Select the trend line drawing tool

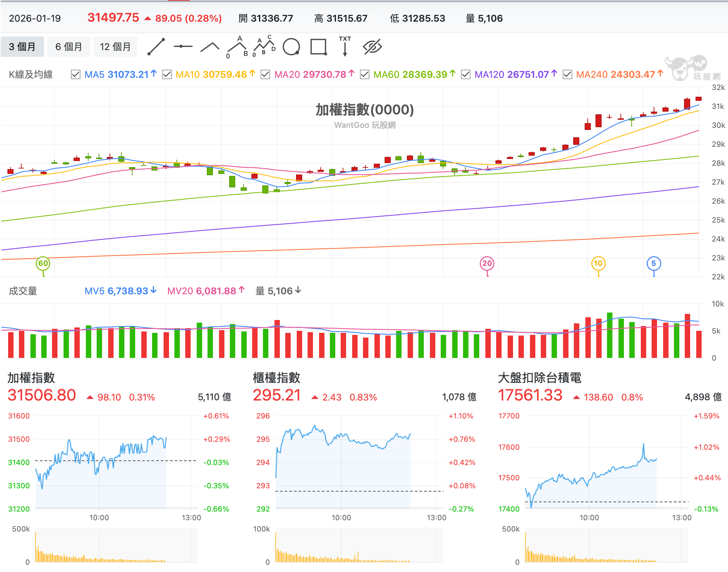pyautogui.click(x=155, y=46)
